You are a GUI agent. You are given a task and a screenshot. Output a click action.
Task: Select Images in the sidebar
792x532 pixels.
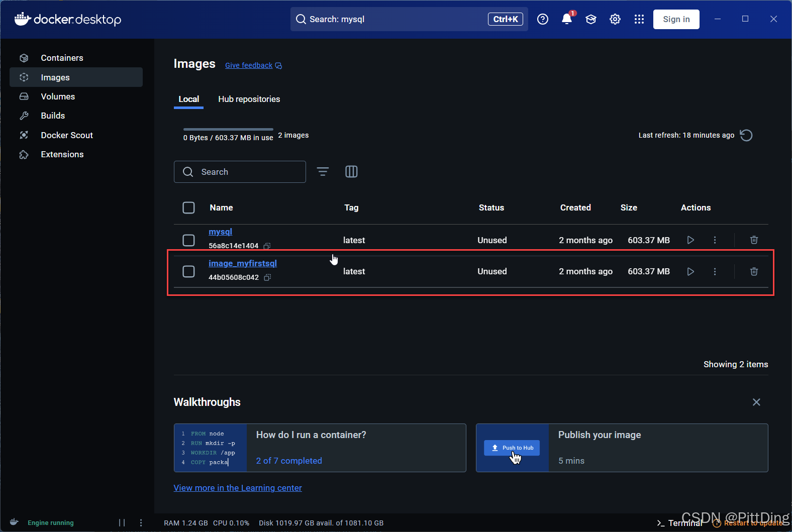coord(76,77)
